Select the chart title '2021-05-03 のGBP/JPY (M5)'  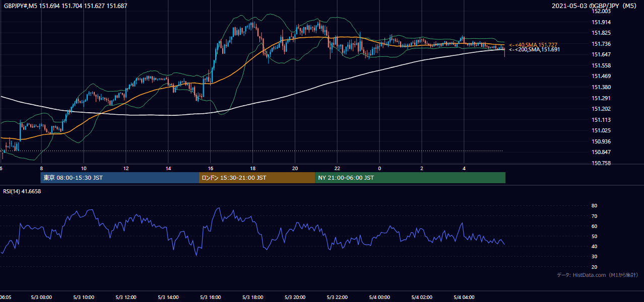(595, 6)
